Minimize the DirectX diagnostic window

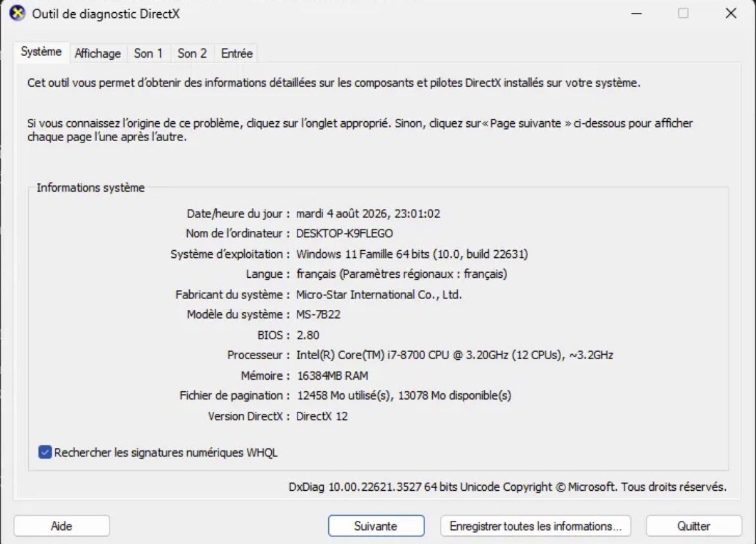coord(637,13)
